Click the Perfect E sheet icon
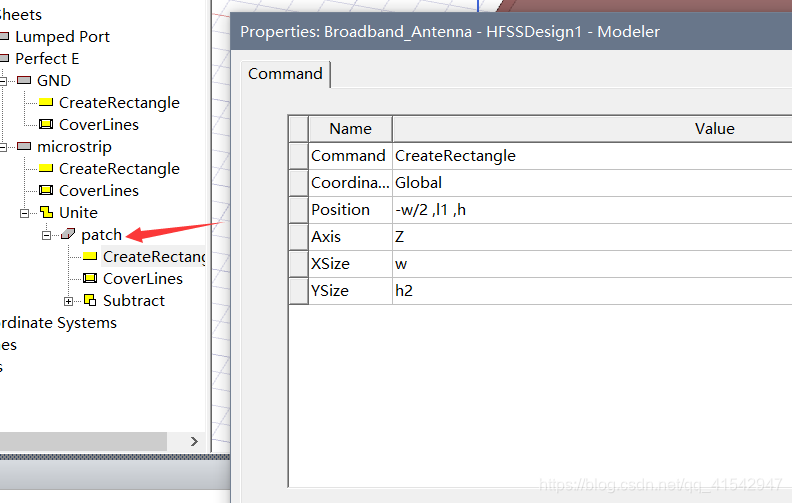 [x=4, y=59]
